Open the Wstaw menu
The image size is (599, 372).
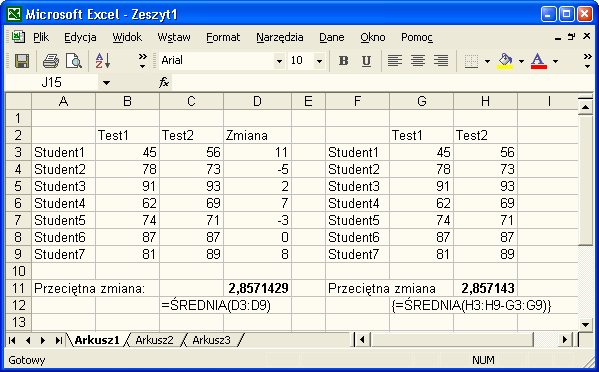(x=174, y=37)
